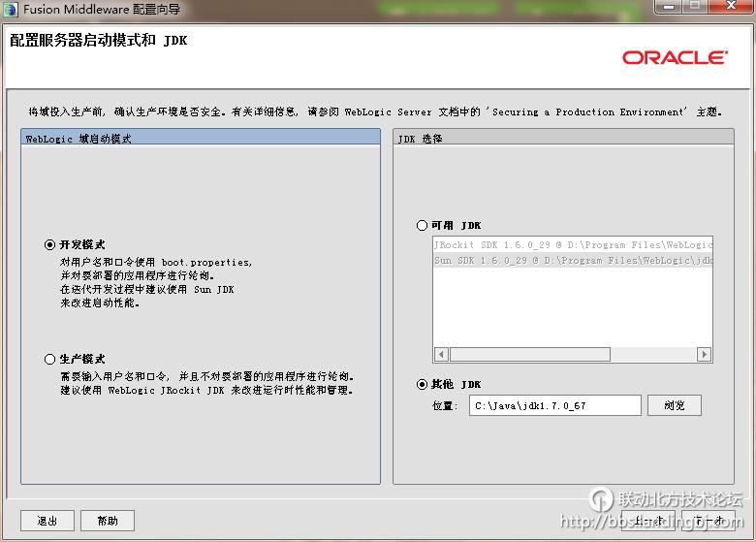
Task: Choose the 可用 JDK radio option
Action: point(422,225)
